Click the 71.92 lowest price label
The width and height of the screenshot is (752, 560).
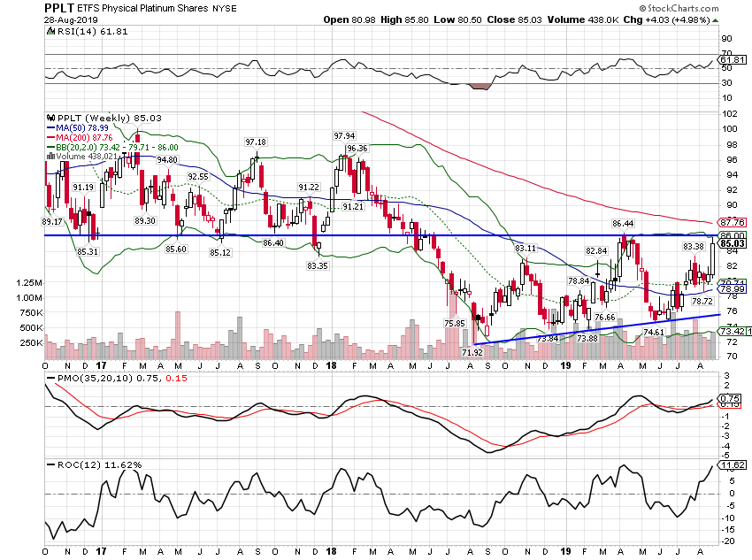[472, 353]
